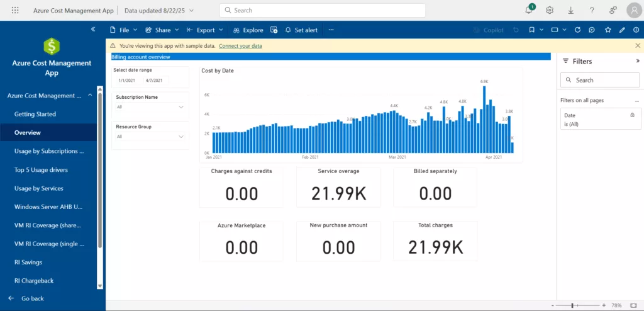The width and height of the screenshot is (644, 311).
Task: Click the green dollar app logo
Action: 52,47
